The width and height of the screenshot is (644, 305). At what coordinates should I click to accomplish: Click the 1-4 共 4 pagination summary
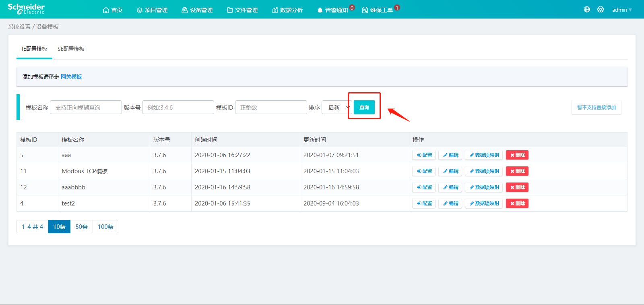(32, 227)
